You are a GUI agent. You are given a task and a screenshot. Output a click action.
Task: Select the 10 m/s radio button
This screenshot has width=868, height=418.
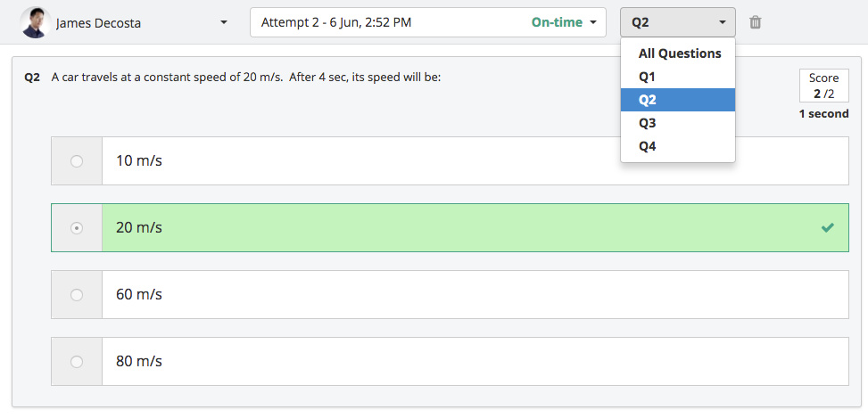[x=77, y=161]
